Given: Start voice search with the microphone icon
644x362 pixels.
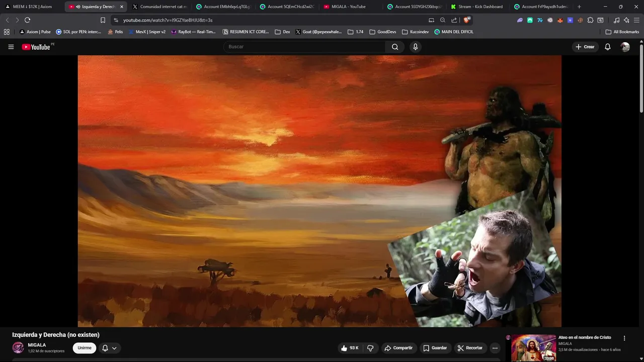Looking at the screenshot, I should tap(415, 47).
